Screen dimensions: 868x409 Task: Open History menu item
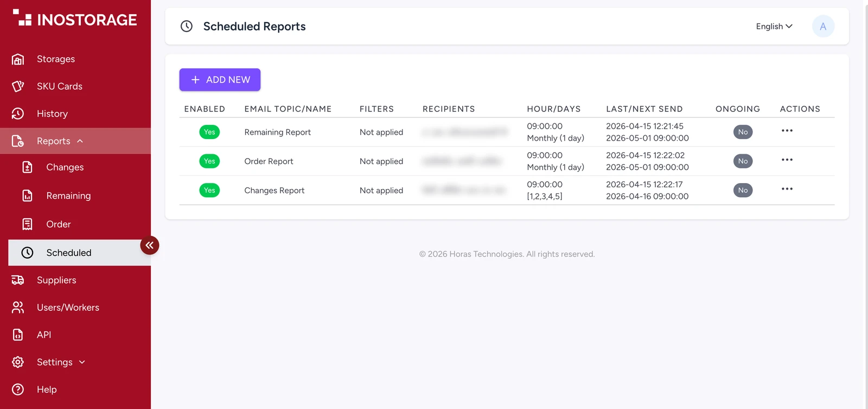coord(52,114)
